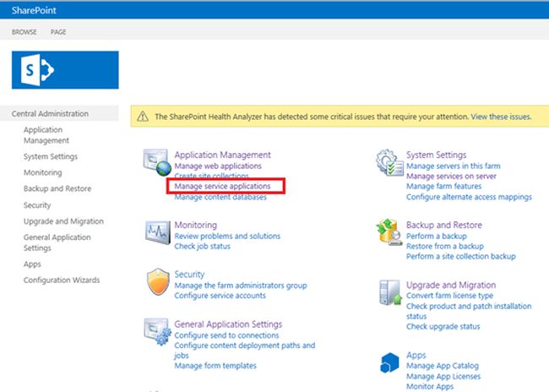549x392 pixels.
Task: Click Convert farm license type link
Action: coord(449,296)
